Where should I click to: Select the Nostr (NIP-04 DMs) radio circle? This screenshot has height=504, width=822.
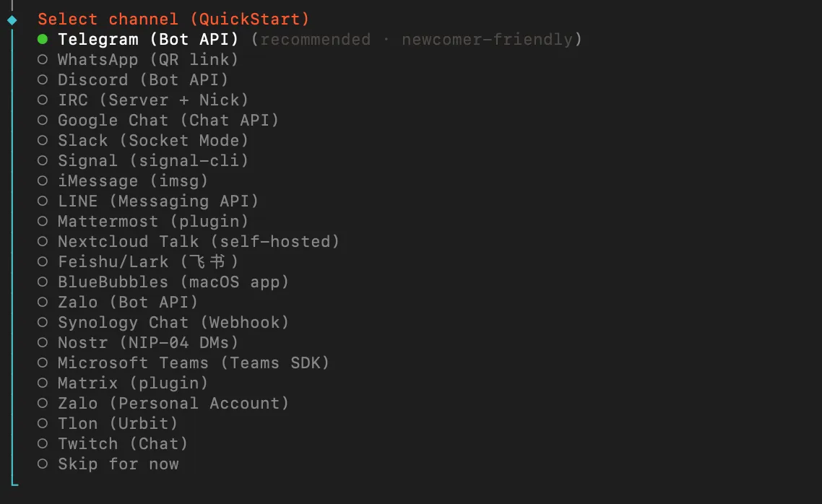point(43,342)
